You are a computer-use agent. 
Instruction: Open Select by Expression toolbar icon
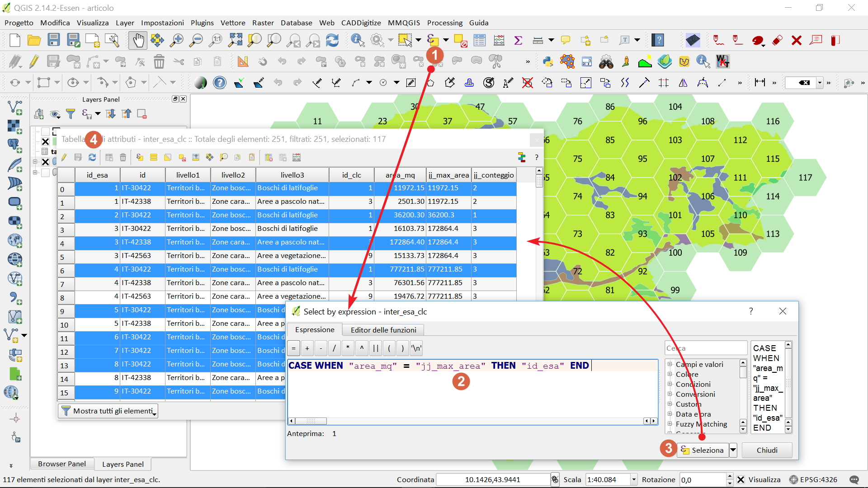tap(433, 40)
